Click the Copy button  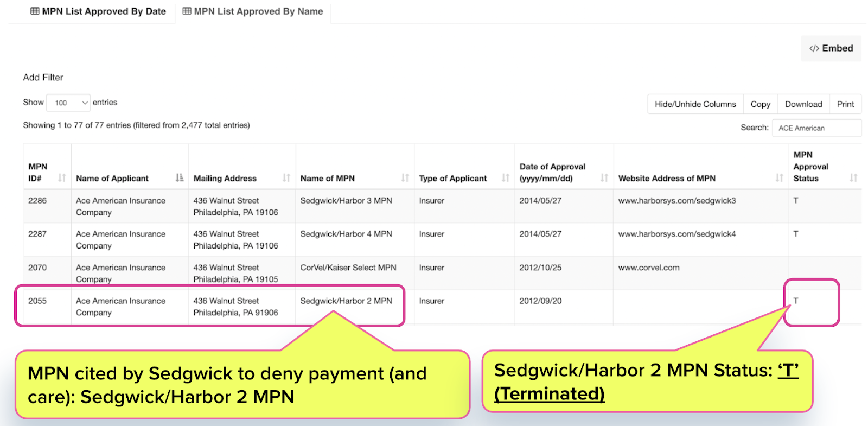click(x=761, y=104)
